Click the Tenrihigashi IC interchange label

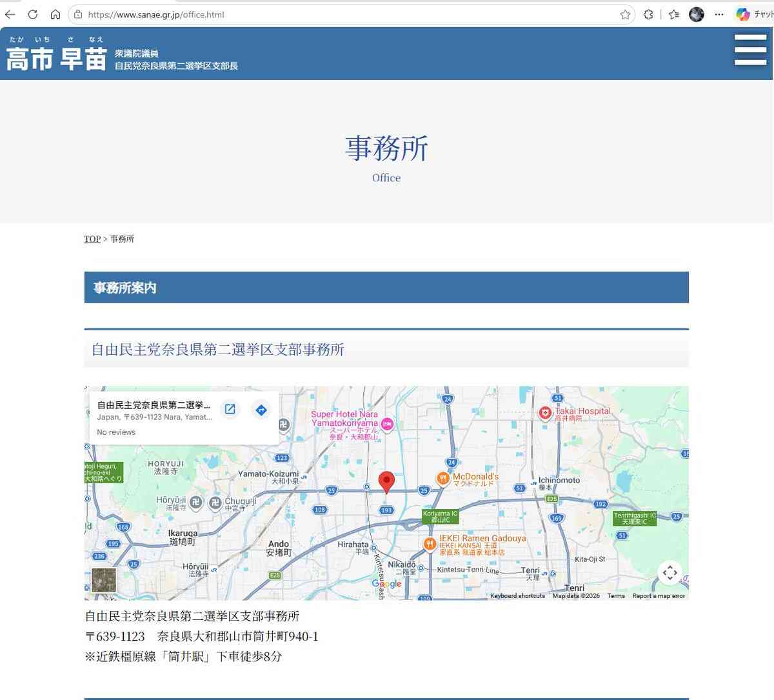pyautogui.click(x=635, y=518)
